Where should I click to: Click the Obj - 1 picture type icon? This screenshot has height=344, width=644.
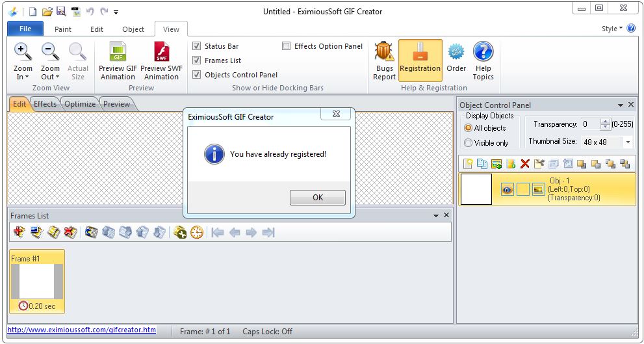(538, 189)
